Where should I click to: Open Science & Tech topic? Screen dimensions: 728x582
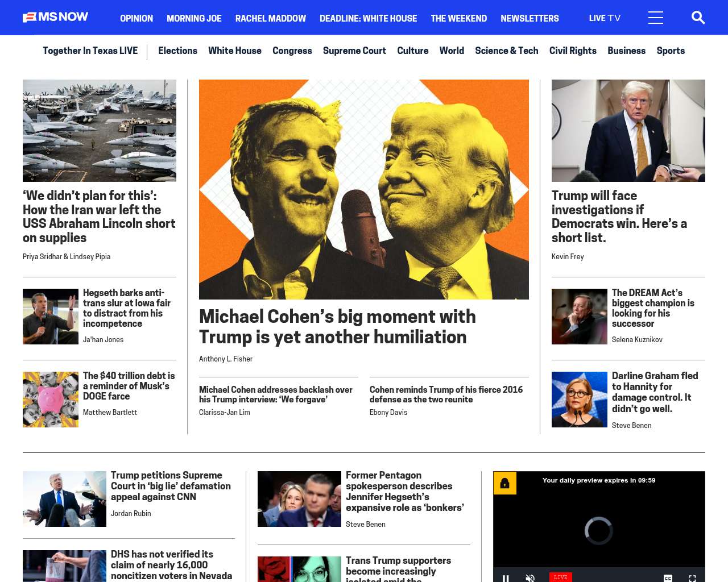coord(507,51)
